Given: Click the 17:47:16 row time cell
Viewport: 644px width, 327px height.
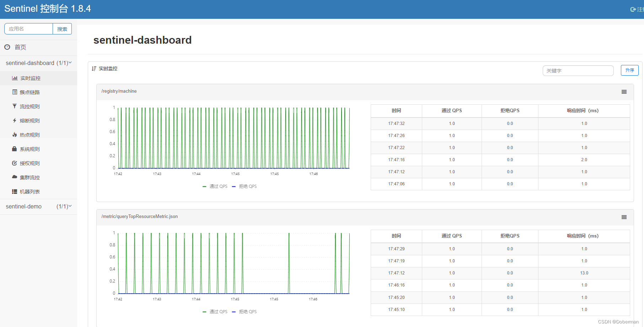Looking at the screenshot, I should tap(396, 160).
